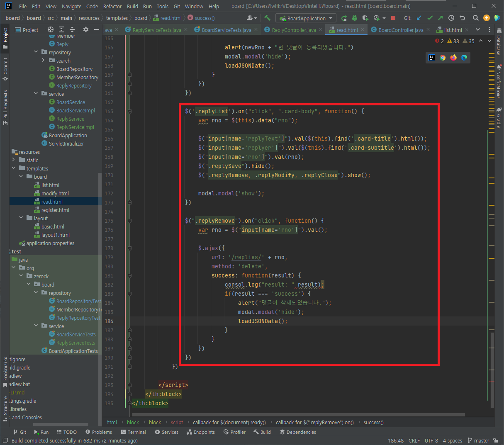Rerun BoardApplication with the run icon
This screenshot has width=504, height=445.
pos(344,18)
